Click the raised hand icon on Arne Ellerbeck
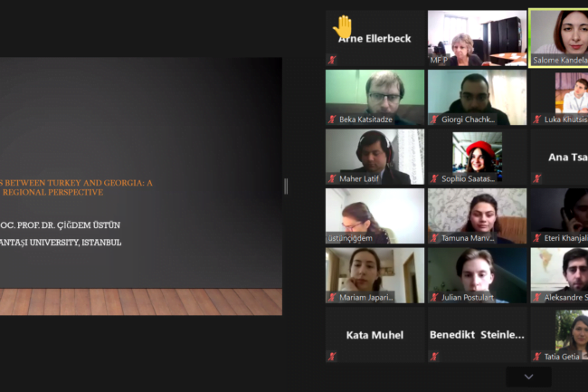 point(342,27)
